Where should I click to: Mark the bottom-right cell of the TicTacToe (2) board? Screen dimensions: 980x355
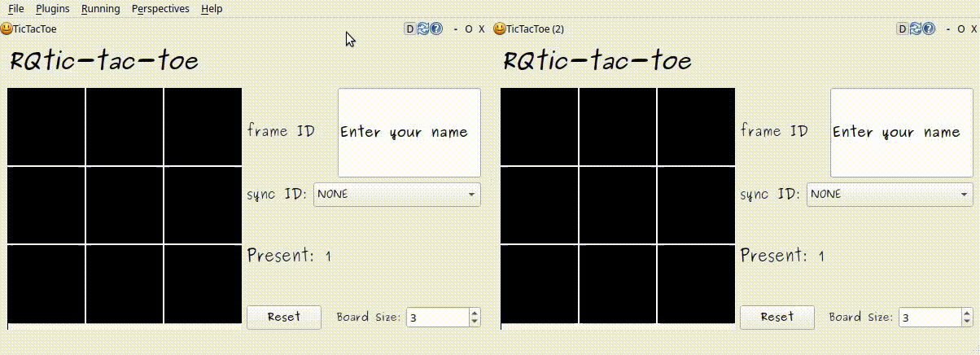697,284
